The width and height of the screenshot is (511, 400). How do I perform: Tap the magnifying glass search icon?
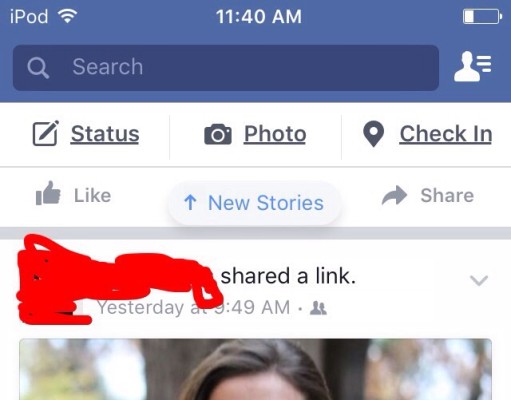(x=38, y=68)
